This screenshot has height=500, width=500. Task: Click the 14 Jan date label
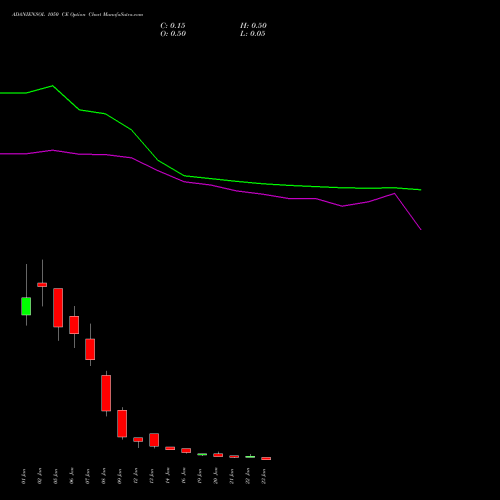coord(168,476)
